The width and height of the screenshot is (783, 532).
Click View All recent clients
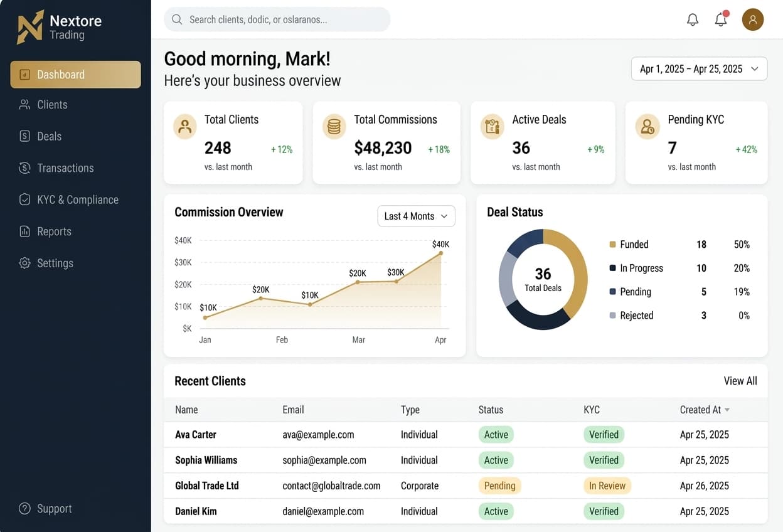coord(740,381)
